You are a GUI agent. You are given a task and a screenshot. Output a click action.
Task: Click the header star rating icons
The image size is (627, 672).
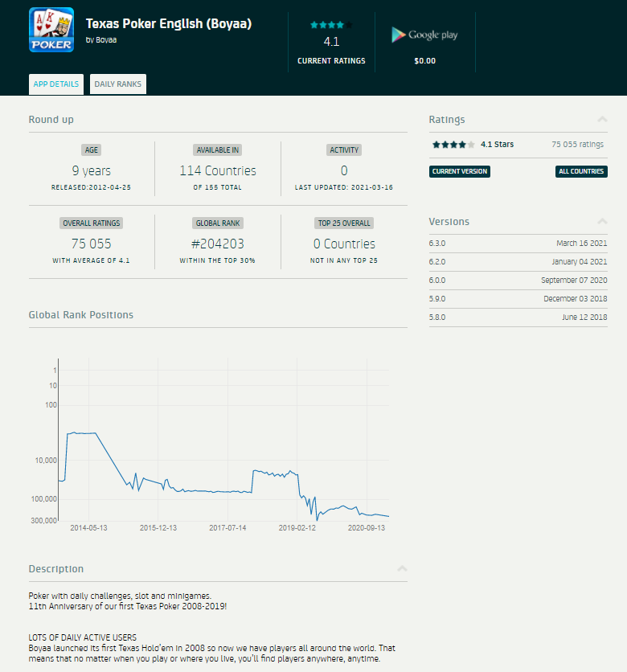[331, 25]
